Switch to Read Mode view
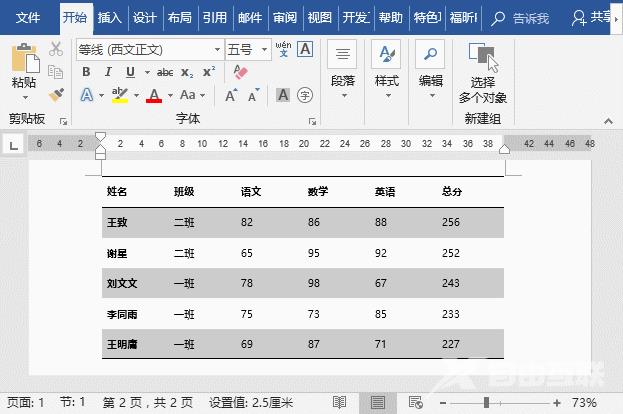623x414 pixels. [339, 402]
